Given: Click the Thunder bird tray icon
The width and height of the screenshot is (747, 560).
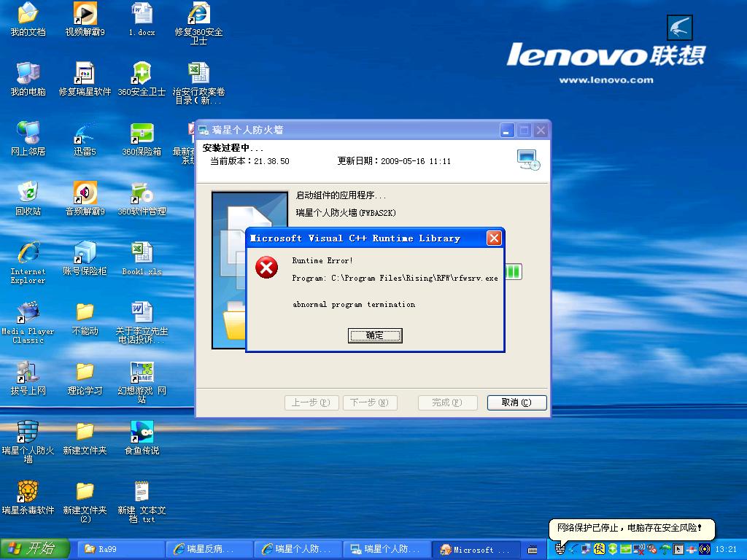Looking at the screenshot, I should coord(573,549).
